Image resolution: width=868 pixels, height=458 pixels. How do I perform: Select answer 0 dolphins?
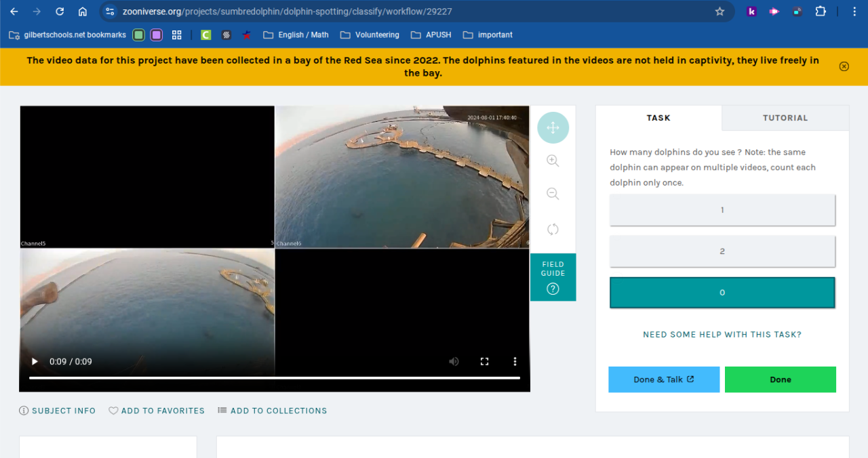tap(722, 293)
